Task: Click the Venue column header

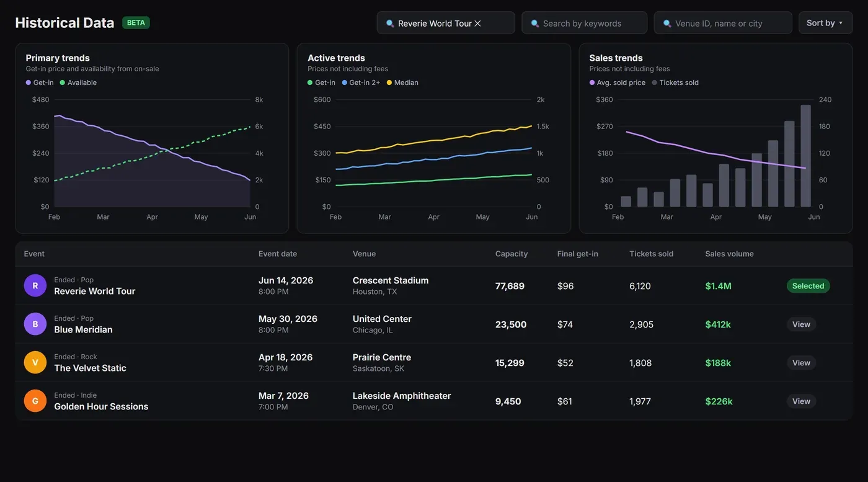Action: click(x=364, y=254)
